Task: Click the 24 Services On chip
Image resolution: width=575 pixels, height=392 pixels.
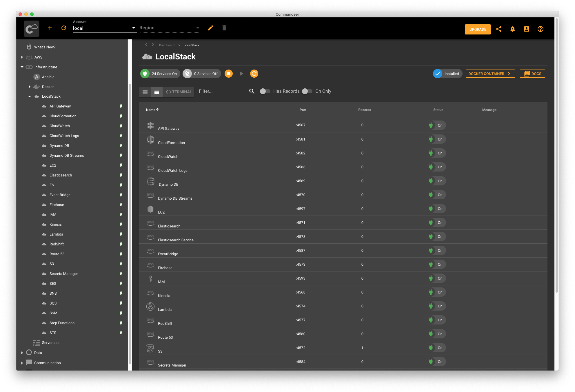Action: pyautogui.click(x=160, y=74)
